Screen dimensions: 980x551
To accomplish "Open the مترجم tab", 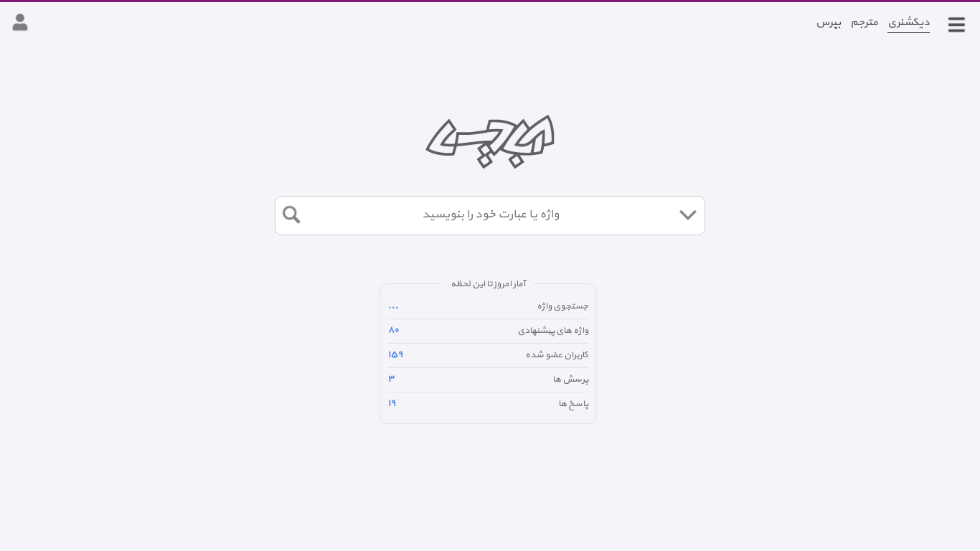I will coord(864,22).
